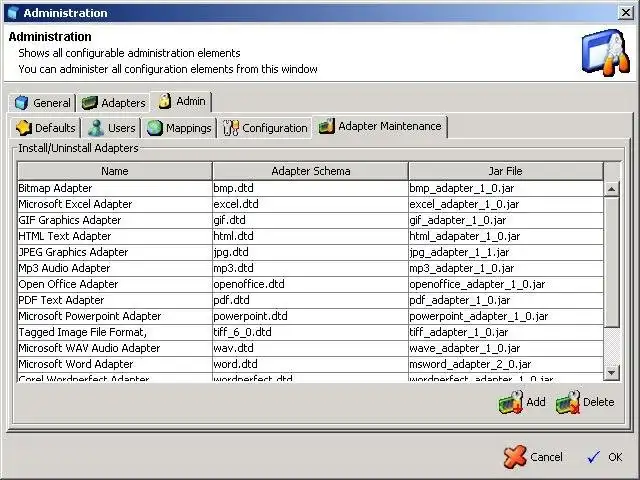Click the blue cube icon on General tab
This screenshot has width=640, height=480.
21,102
